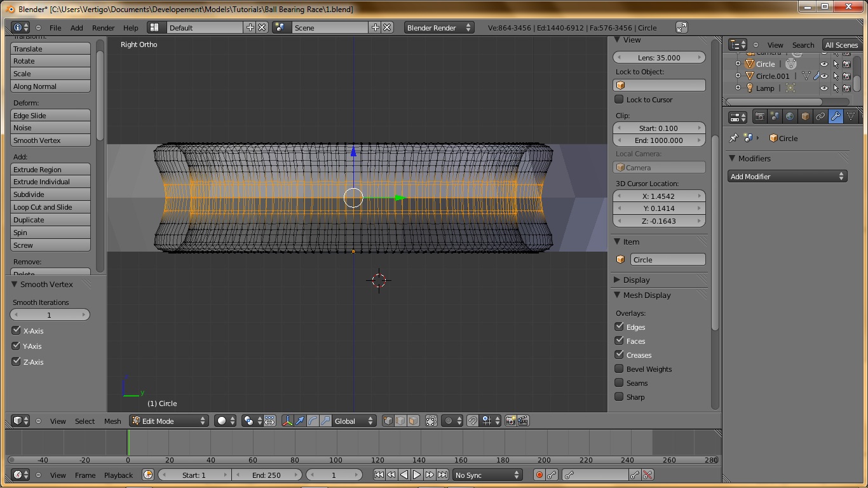This screenshot has height=488, width=868.
Task: Switch to vertex select mode
Action: 388,421
